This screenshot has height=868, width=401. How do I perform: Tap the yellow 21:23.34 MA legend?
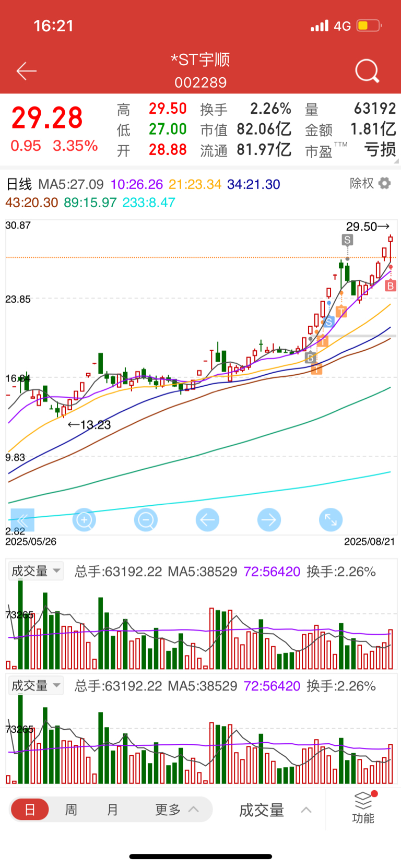(195, 184)
